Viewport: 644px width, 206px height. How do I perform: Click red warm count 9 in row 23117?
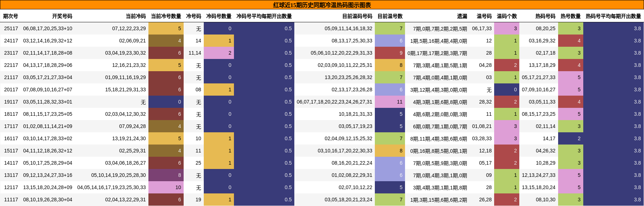(390, 53)
